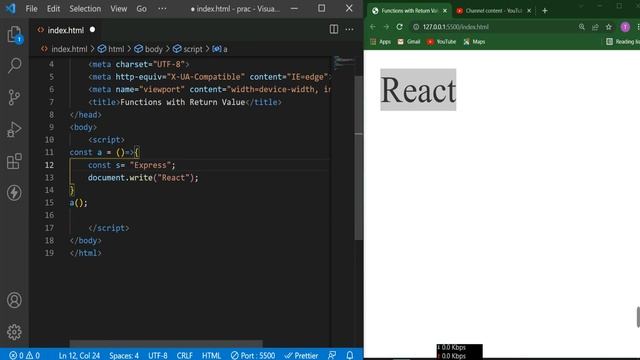Open the Explorer view in activity bar
Image resolution: width=640 pixels, height=360 pixels.
coord(14,35)
